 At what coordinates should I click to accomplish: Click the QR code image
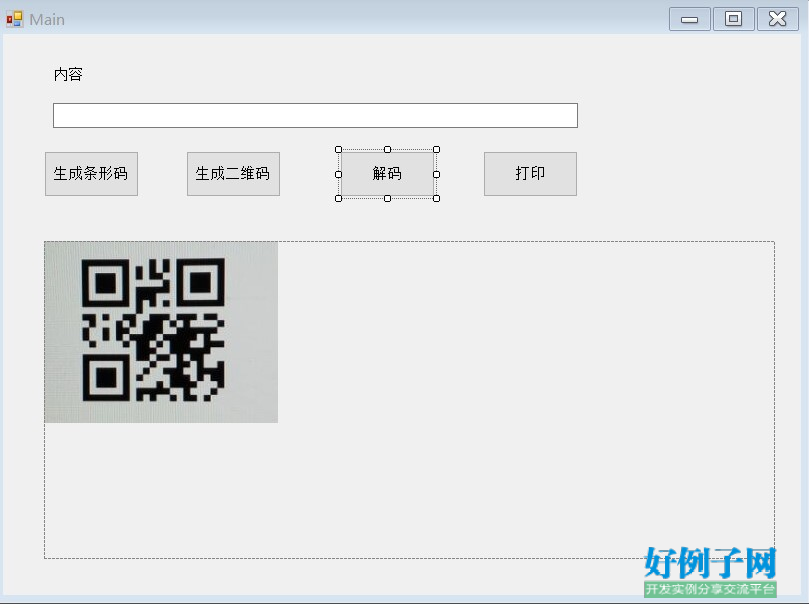pos(161,332)
